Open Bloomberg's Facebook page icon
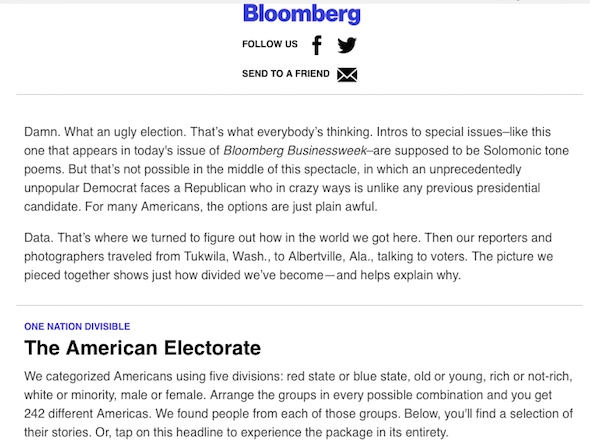Screen dimensions: 590x445 (x=317, y=45)
